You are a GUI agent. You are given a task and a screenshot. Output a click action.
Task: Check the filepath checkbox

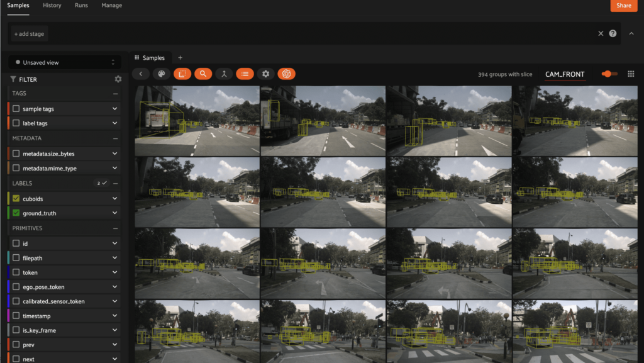[x=16, y=258]
